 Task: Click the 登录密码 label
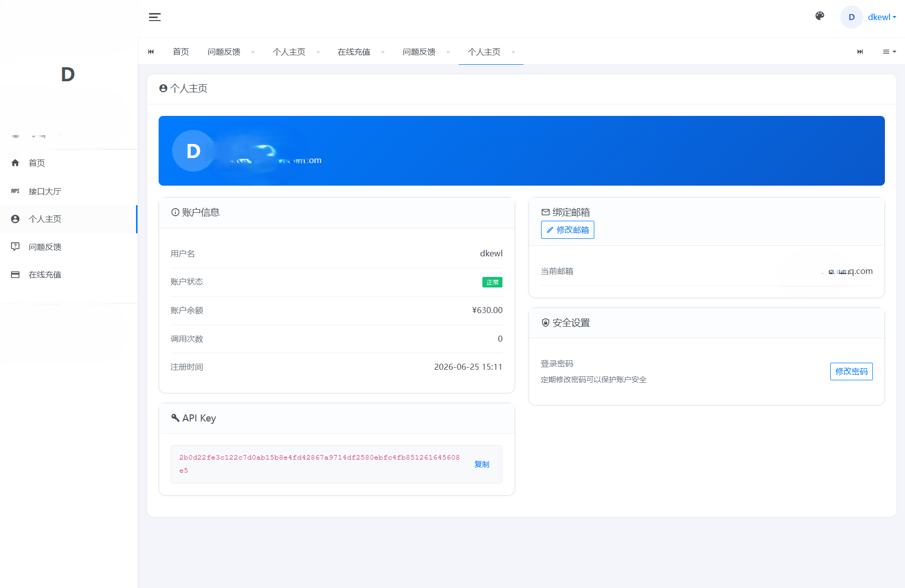[x=557, y=363]
